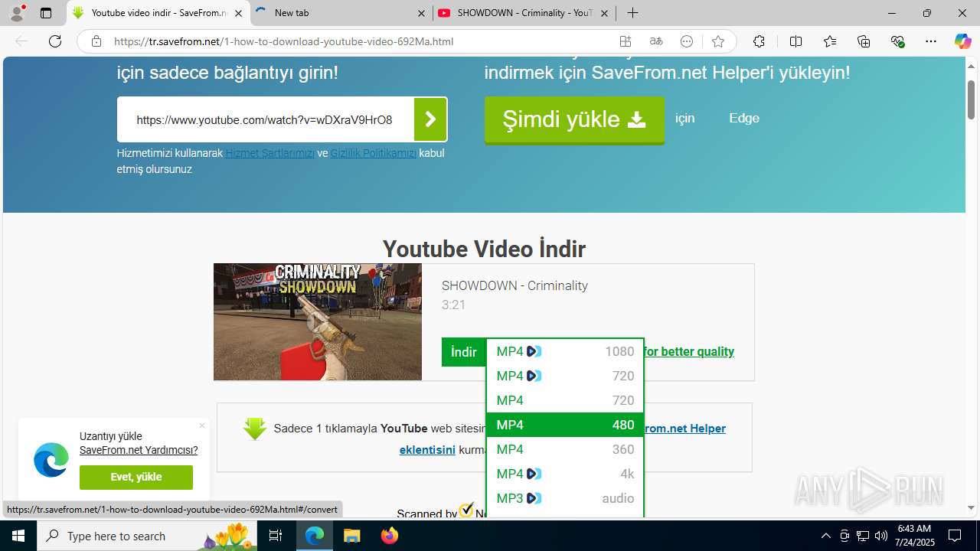Open the Copilot icon

962,41
